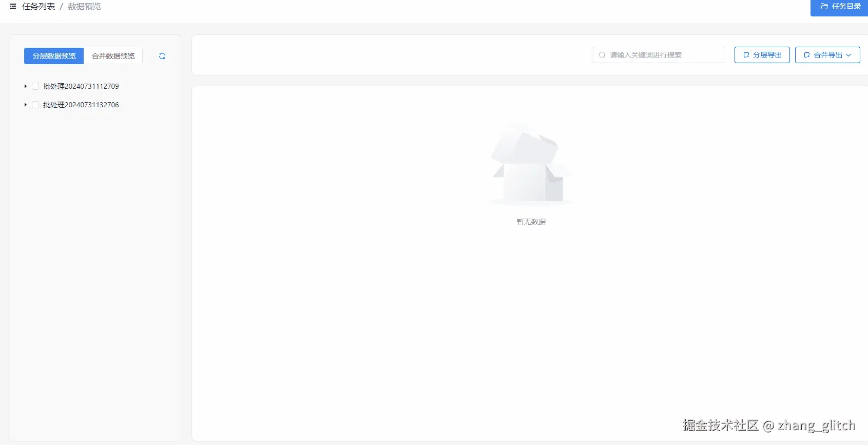Check the 批处理20240731132706 checkbox
The height and width of the screenshot is (445, 868).
35,105
